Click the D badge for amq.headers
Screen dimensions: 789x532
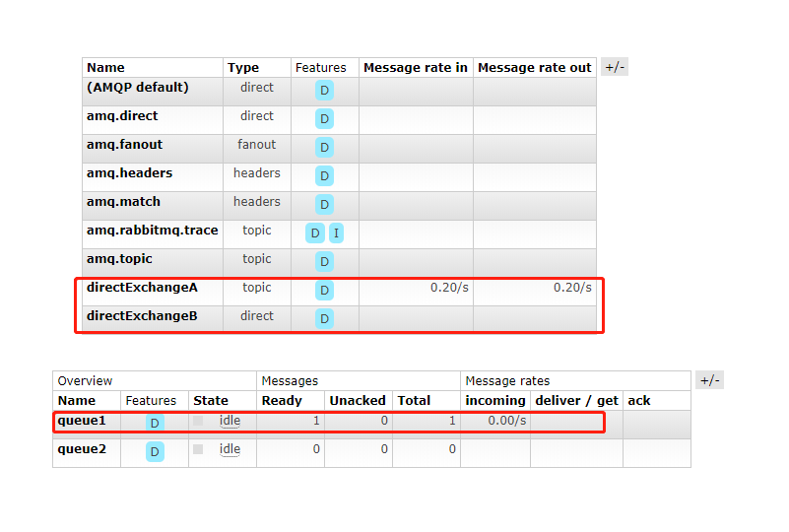click(x=324, y=176)
